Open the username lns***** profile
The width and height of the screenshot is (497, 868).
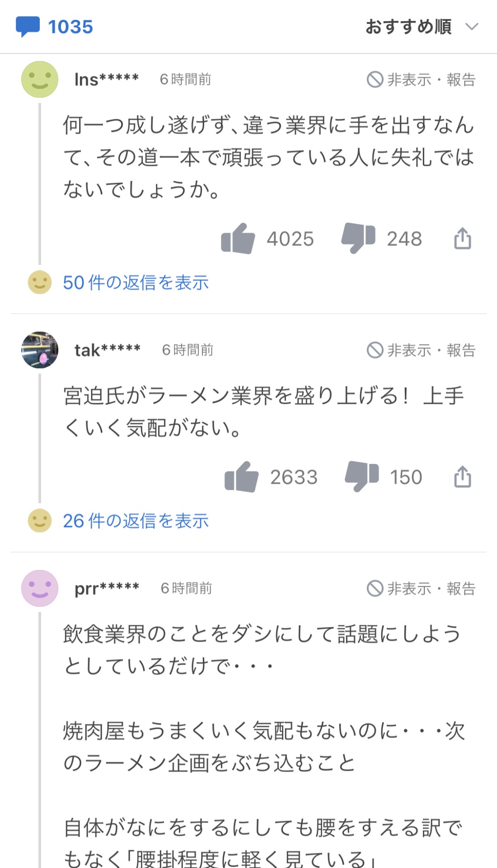[107, 80]
